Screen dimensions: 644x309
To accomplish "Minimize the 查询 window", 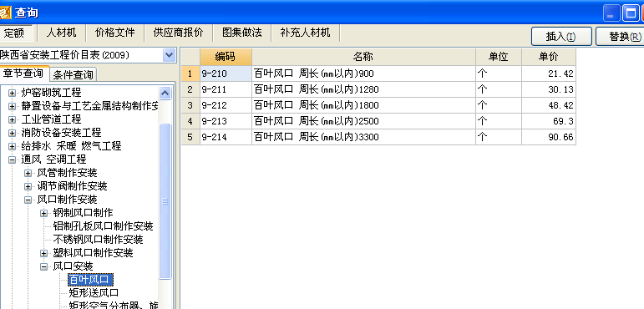I will click(611, 13).
